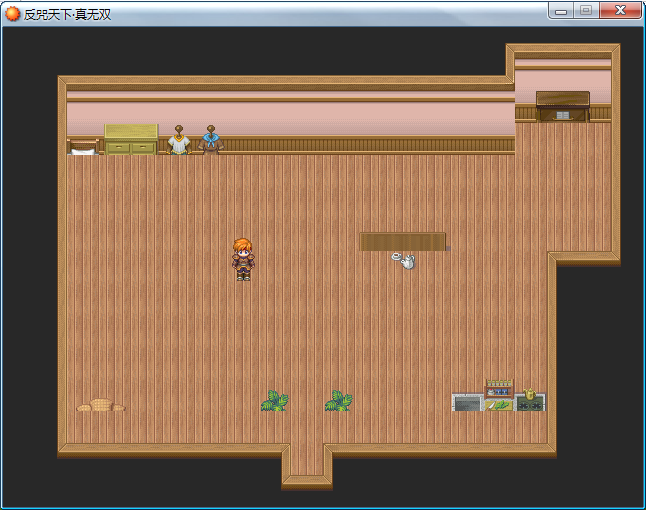Image resolution: width=646 pixels, height=510 pixels.
Task: Click the left potted fern plant
Action: (274, 401)
